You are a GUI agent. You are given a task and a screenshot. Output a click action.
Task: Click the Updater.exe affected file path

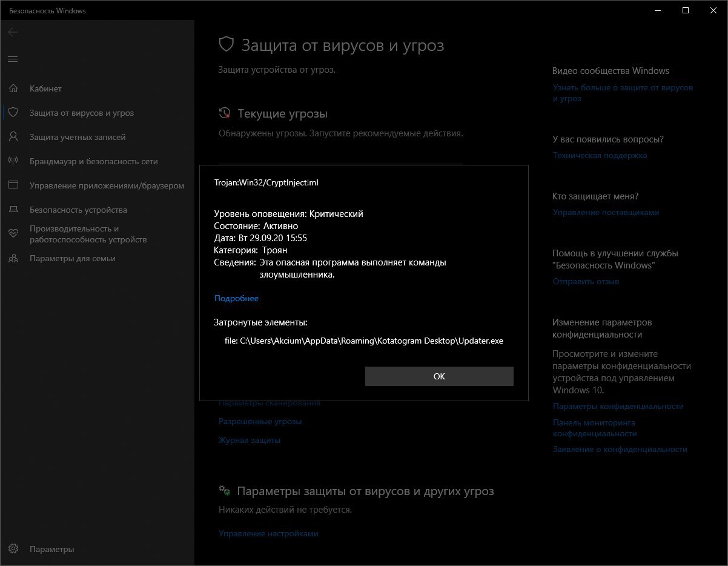coord(364,341)
